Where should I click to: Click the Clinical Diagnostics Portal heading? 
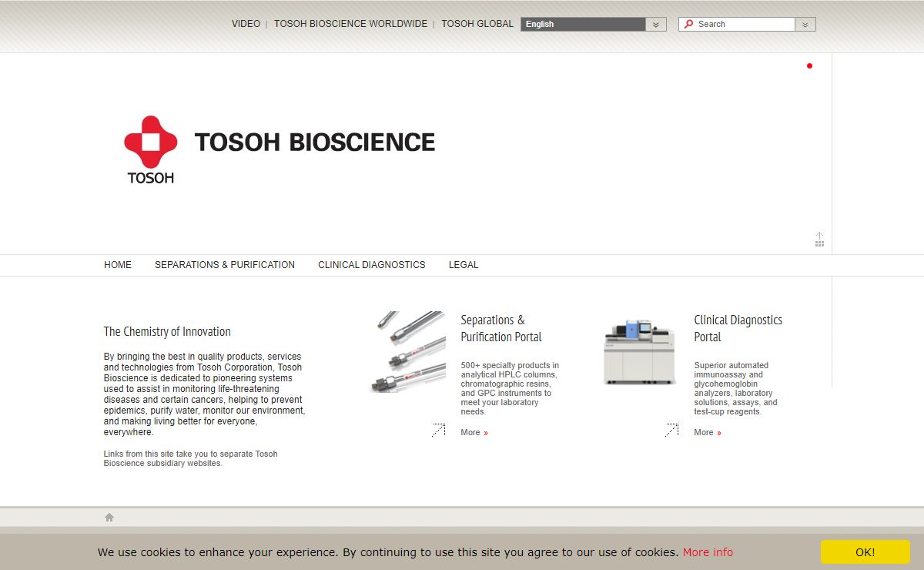tap(738, 328)
